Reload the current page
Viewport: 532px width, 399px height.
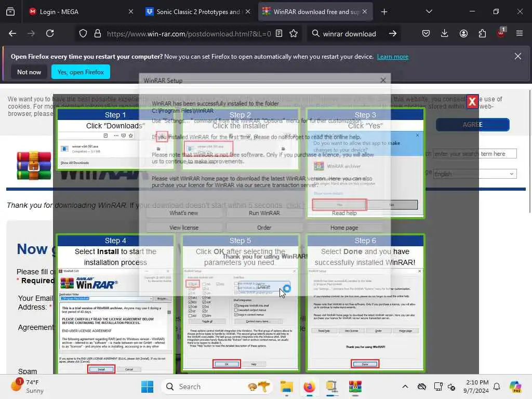coord(50,34)
